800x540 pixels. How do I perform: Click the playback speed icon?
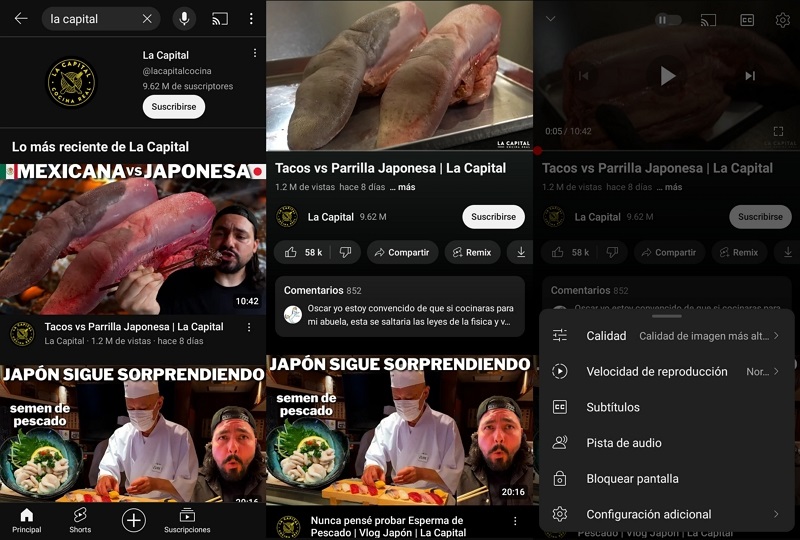[x=560, y=371]
